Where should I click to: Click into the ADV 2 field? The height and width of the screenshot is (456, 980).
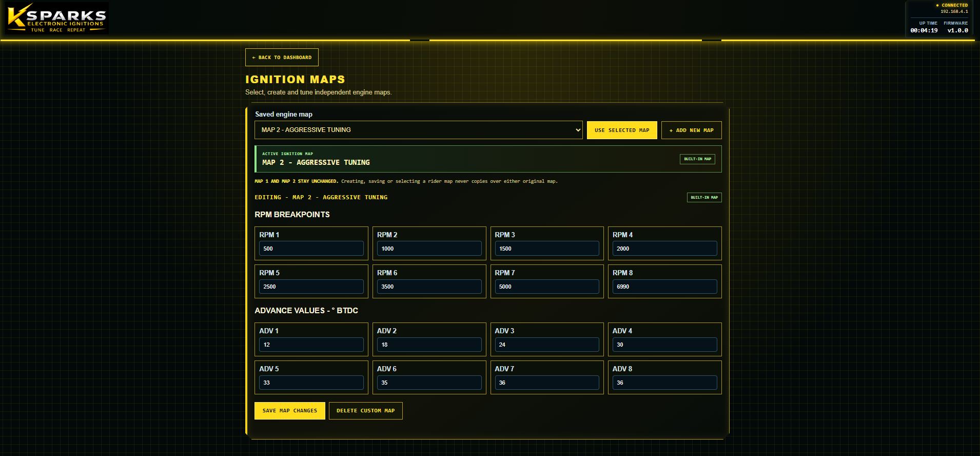[x=429, y=345]
